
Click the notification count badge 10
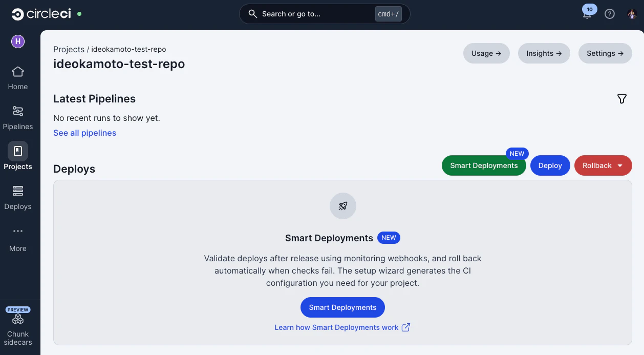click(590, 9)
